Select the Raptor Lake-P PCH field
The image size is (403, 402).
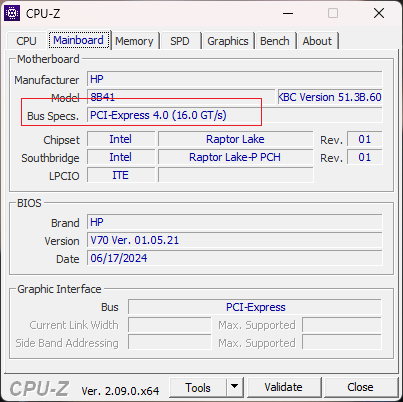click(x=235, y=157)
